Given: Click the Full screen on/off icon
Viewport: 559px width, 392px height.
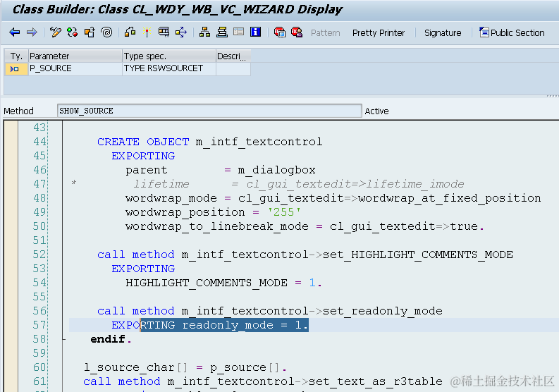Looking at the screenshot, I should coord(238,32).
